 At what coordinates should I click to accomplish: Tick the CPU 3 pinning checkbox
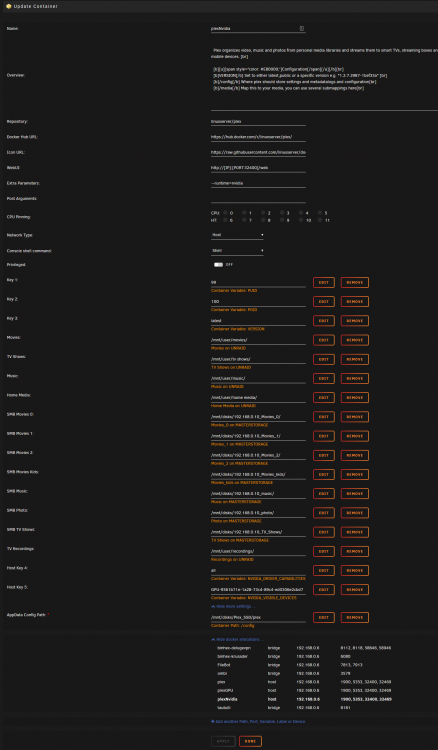283,213
